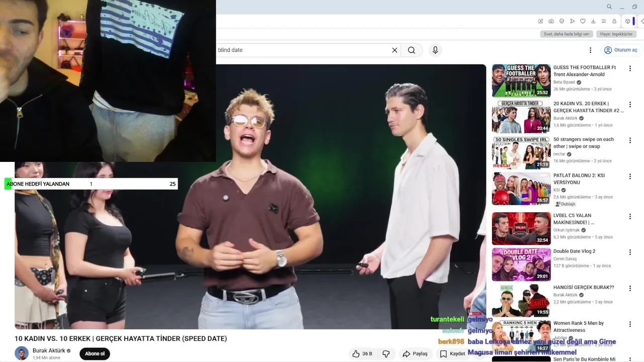Open 'LVBEL C5 YALAN MAKİNESİNDE' video title
The image size is (644, 362).
574,219
